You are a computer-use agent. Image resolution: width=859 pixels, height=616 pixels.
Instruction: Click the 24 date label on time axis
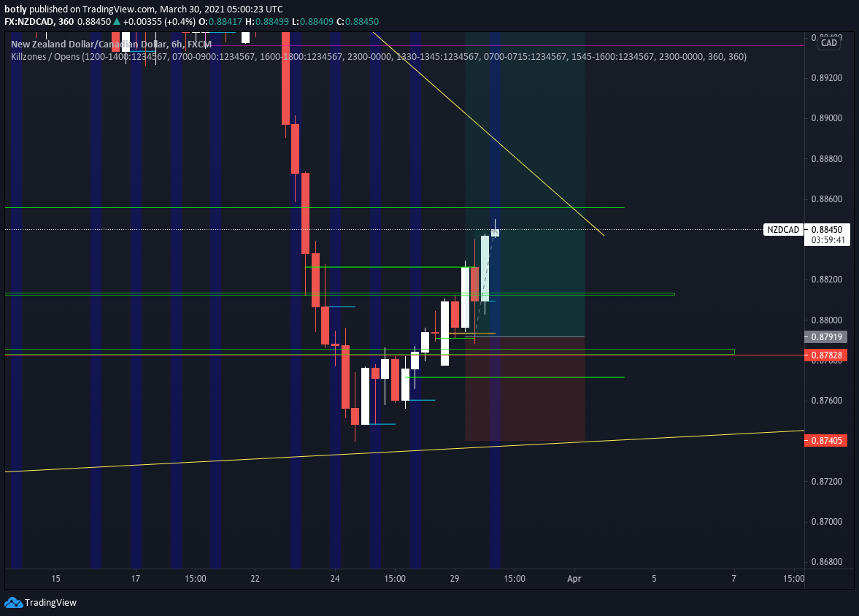[335, 579]
